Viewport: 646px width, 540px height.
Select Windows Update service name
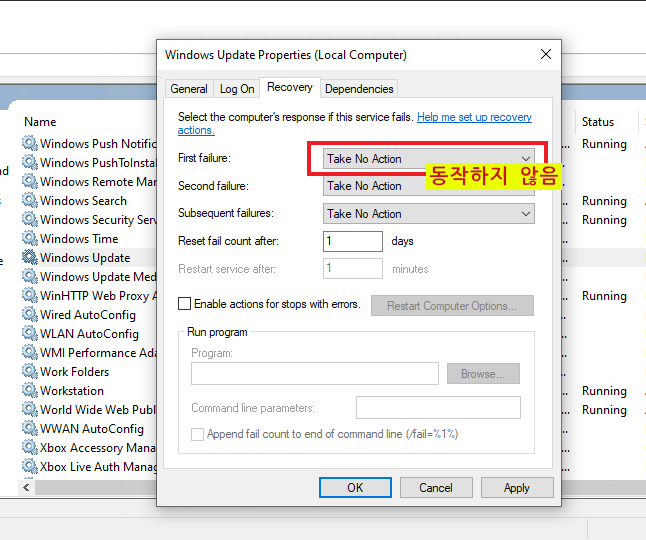tap(85, 258)
